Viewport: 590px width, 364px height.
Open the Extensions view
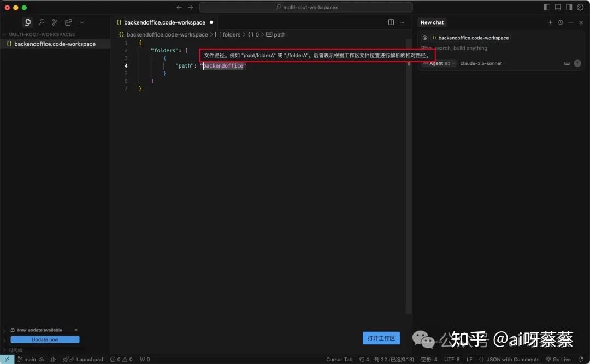pyautogui.click(x=68, y=22)
